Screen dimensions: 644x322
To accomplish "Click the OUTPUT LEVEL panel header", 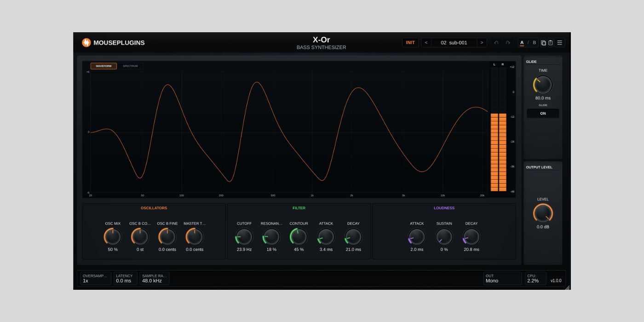I will [x=539, y=167].
